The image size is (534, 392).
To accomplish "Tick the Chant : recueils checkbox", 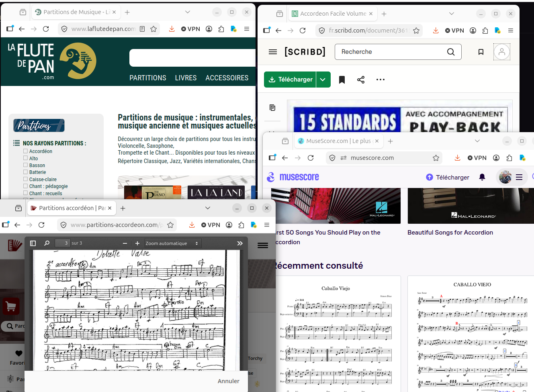I will pos(25,193).
